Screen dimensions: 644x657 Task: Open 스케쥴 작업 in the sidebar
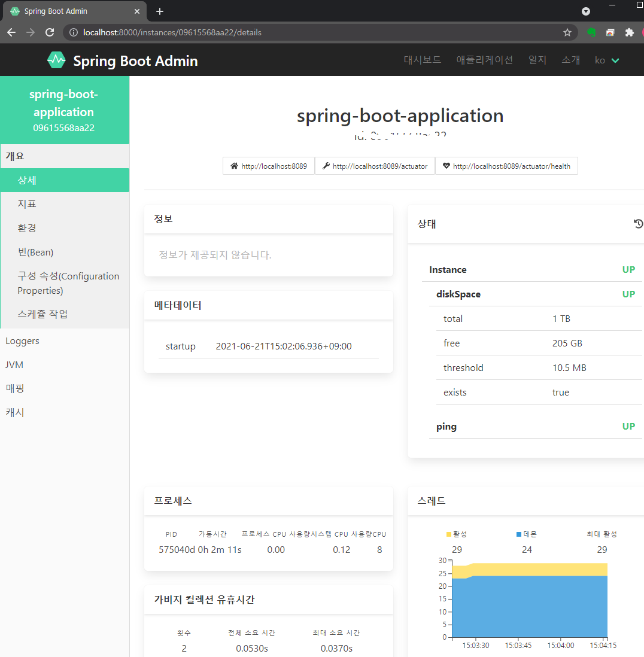point(65,314)
